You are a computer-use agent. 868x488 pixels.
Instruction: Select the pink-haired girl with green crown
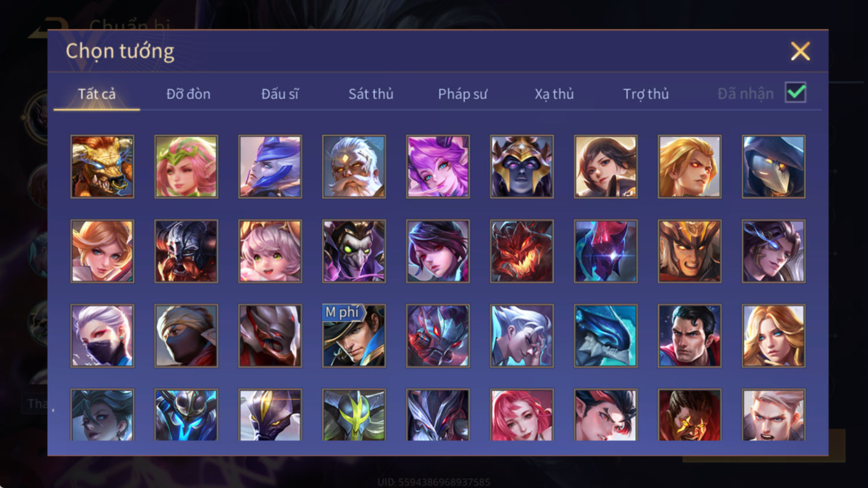coord(186,167)
